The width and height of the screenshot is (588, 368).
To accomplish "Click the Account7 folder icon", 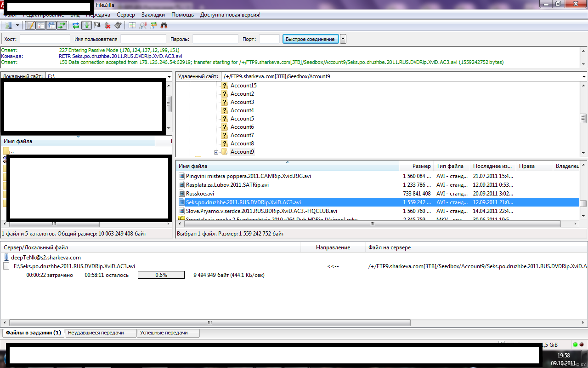I will pos(225,135).
